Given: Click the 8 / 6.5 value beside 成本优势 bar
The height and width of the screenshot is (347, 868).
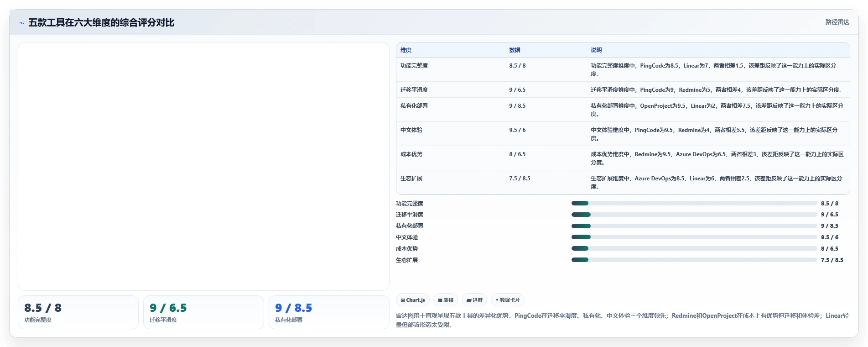Looking at the screenshot, I should pos(830,249).
